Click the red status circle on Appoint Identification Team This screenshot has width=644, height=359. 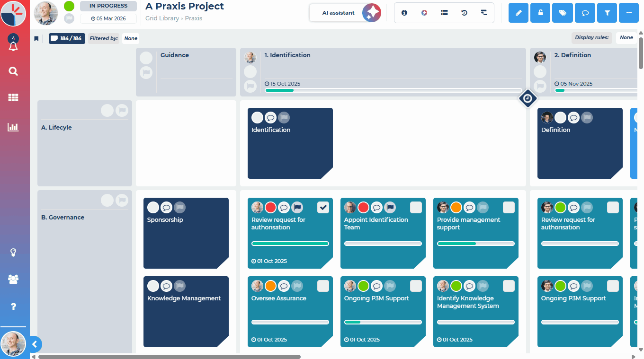[363, 207]
